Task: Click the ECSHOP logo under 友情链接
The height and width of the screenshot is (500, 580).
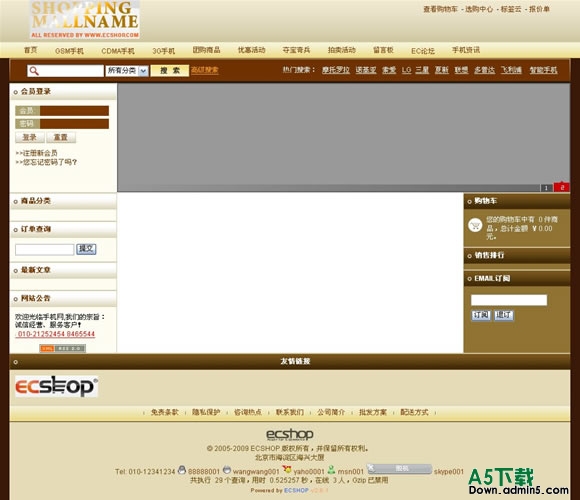Action: pos(57,386)
